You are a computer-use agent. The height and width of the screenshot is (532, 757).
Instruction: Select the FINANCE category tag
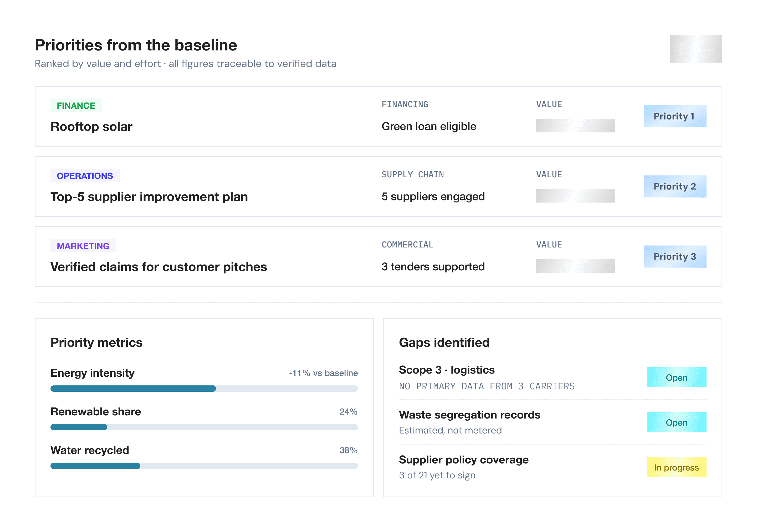click(x=76, y=105)
